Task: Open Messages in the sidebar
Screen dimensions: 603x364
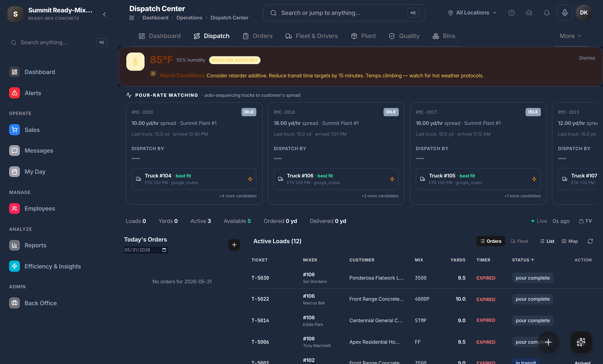Action: (x=39, y=150)
